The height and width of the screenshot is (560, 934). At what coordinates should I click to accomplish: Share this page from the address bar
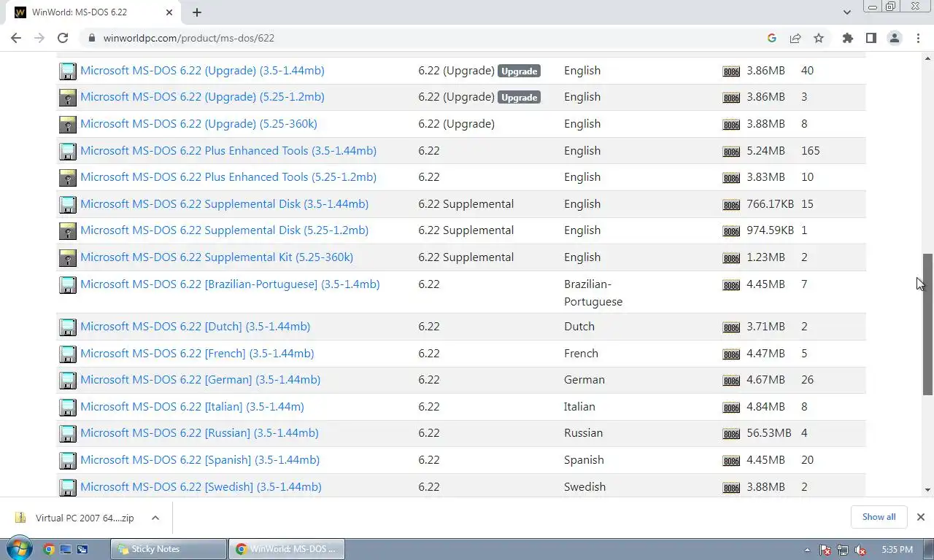coord(795,38)
